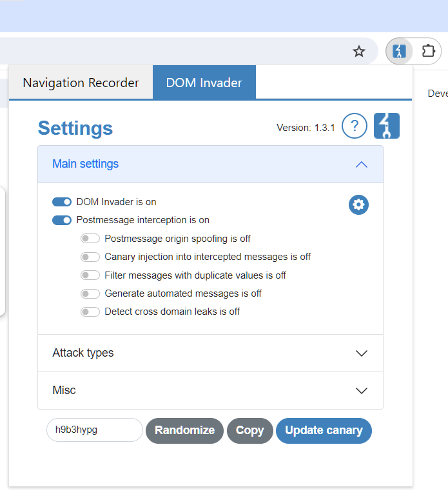Click the Main settings header label
Screen dimensions: 448x496
(85, 164)
